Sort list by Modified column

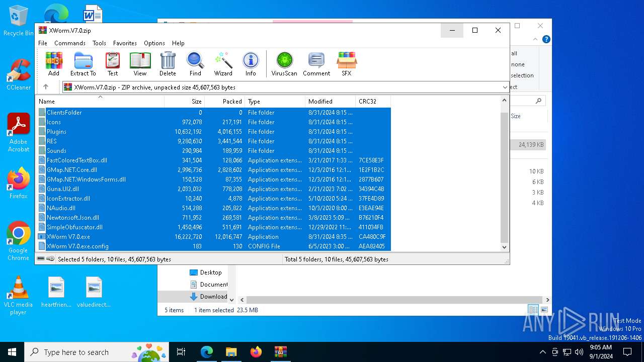tap(331, 101)
